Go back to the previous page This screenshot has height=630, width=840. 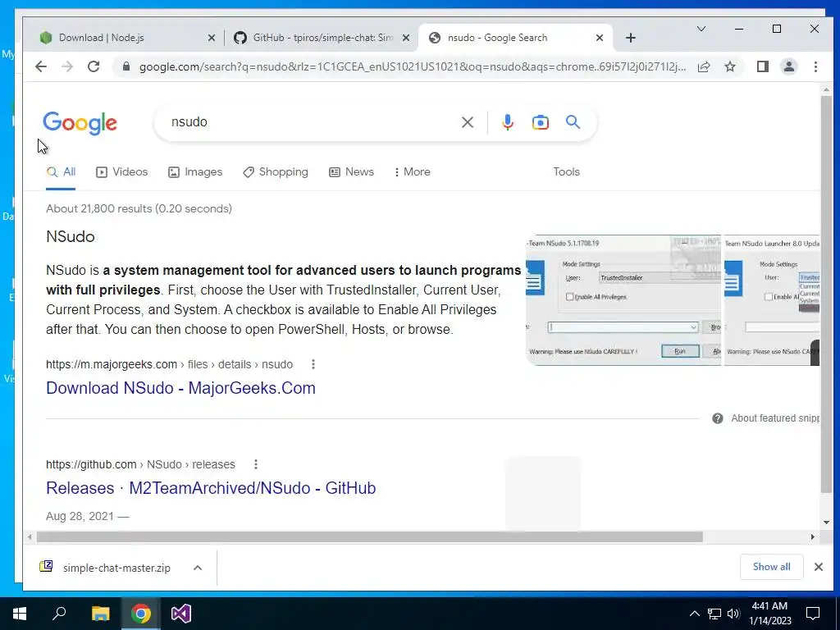tap(41, 66)
